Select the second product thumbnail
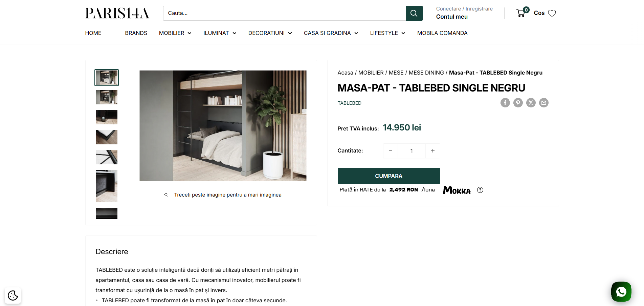Viewport: 644px width, 306px height. pos(107,97)
